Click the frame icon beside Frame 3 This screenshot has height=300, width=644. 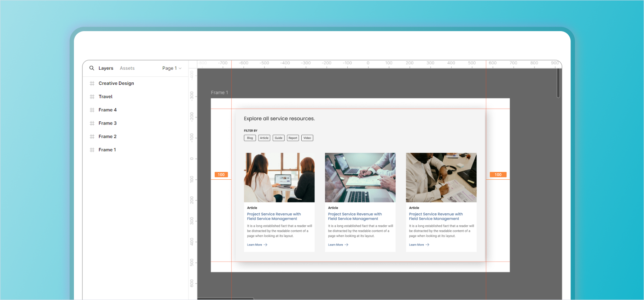tap(92, 123)
